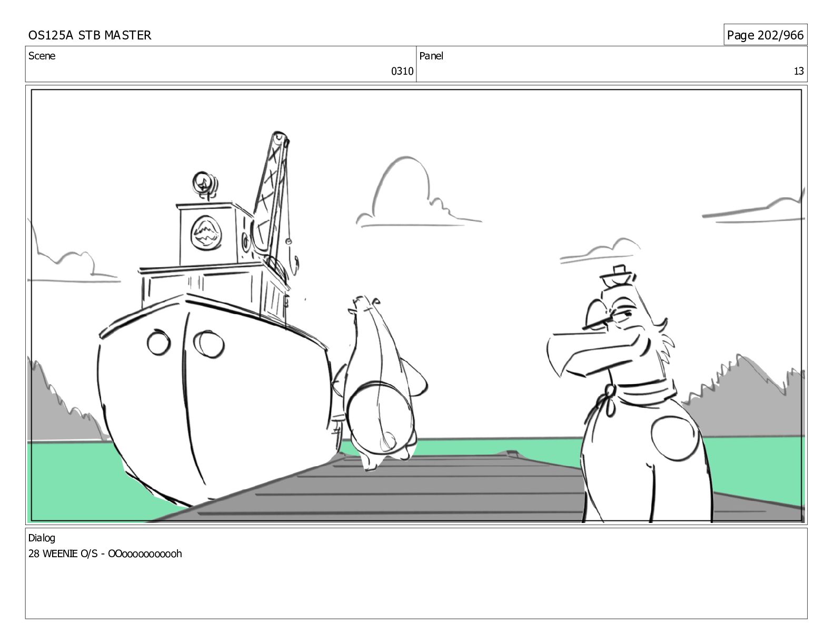The image size is (834, 644).
Task: Click the Scene number '0310'
Action: coord(402,72)
